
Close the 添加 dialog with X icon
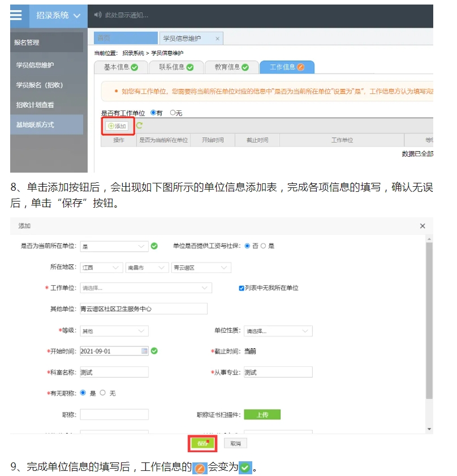coord(422,226)
